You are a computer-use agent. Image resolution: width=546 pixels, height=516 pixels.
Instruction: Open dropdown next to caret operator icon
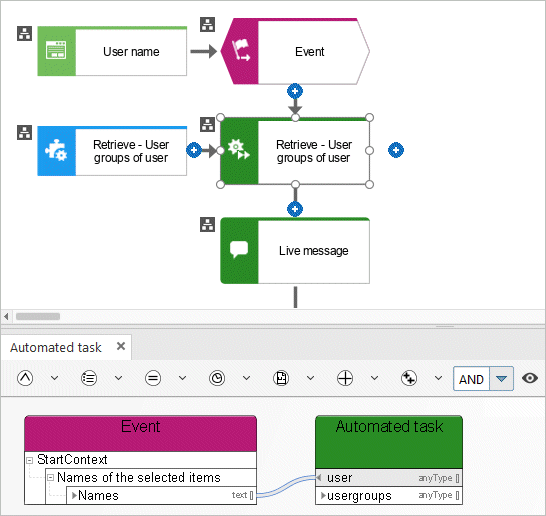[x=54, y=378]
